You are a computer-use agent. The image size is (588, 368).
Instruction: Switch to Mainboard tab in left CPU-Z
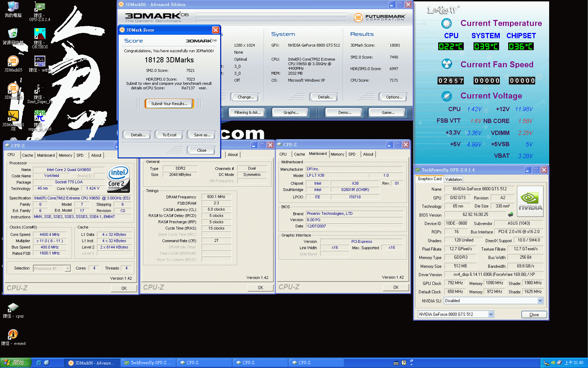coord(46,155)
